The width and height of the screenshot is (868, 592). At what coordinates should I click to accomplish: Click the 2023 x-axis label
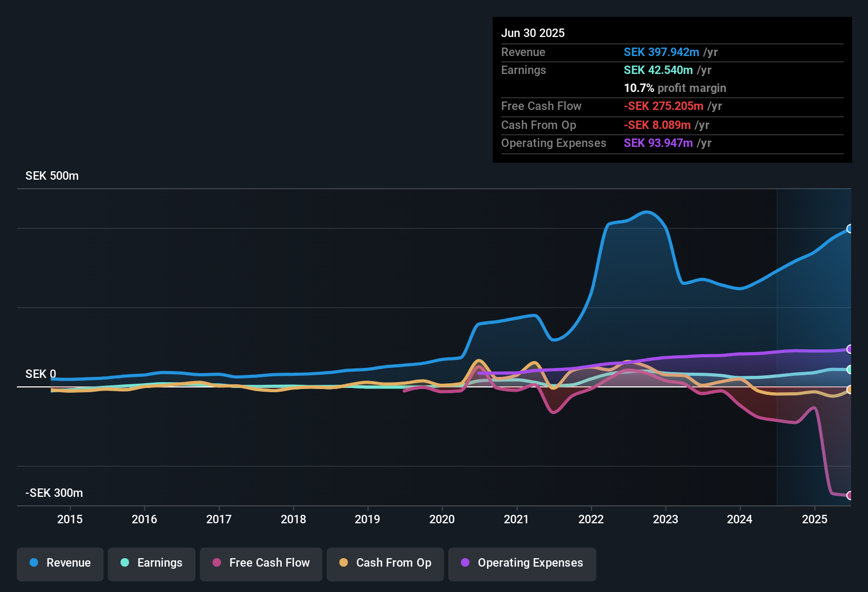tap(666, 520)
